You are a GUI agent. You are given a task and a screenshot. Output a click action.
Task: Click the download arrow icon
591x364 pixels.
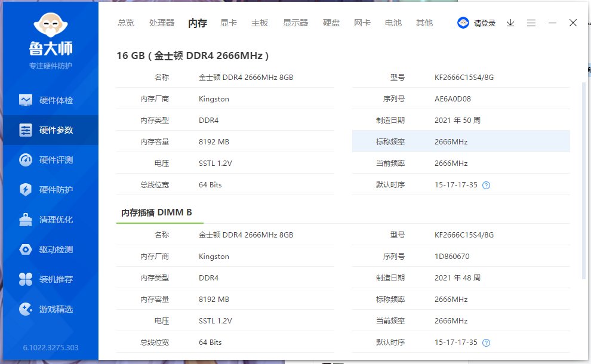510,23
